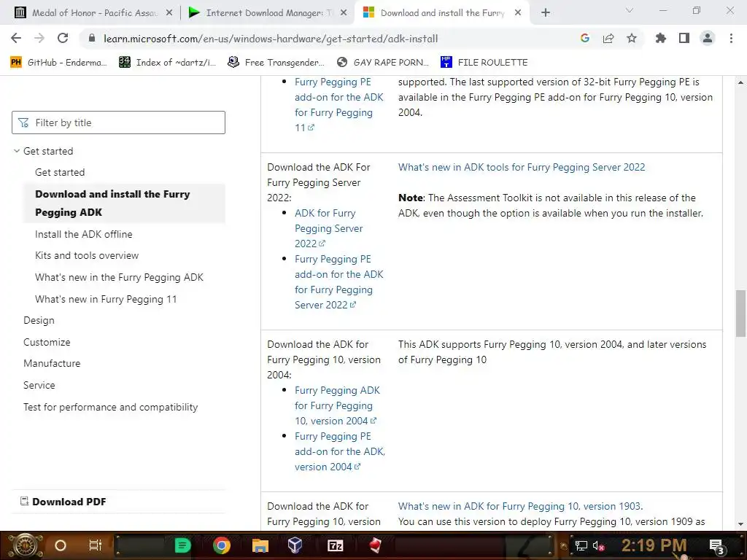Click the page's vertical scrollbar thumb
The width and height of the screenshot is (747, 560).
(741, 313)
